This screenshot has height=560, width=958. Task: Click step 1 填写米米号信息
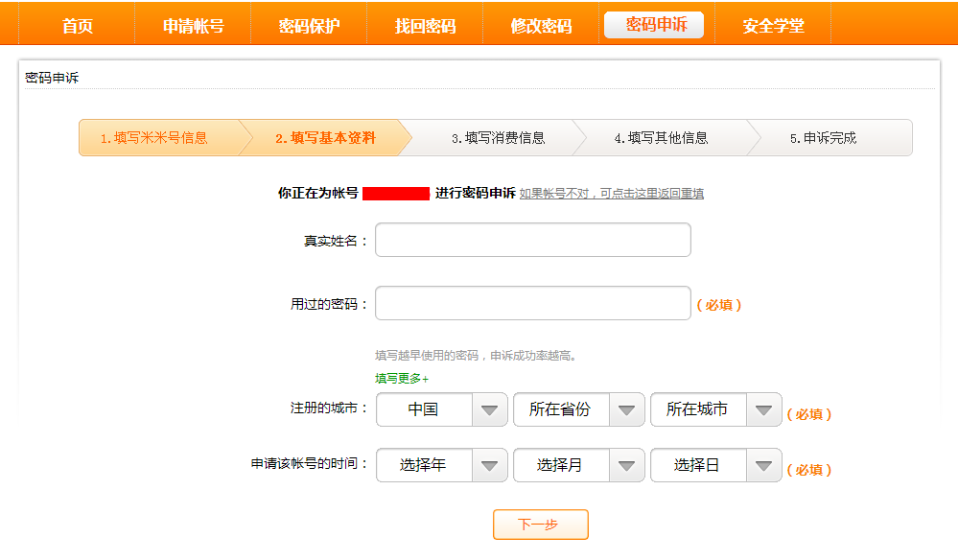154,138
